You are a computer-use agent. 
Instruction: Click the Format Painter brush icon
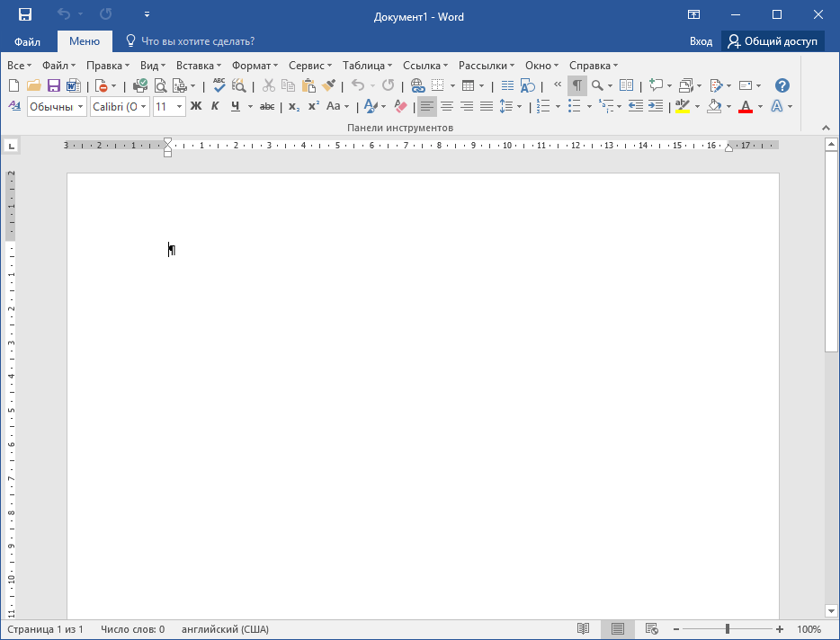point(329,85)
